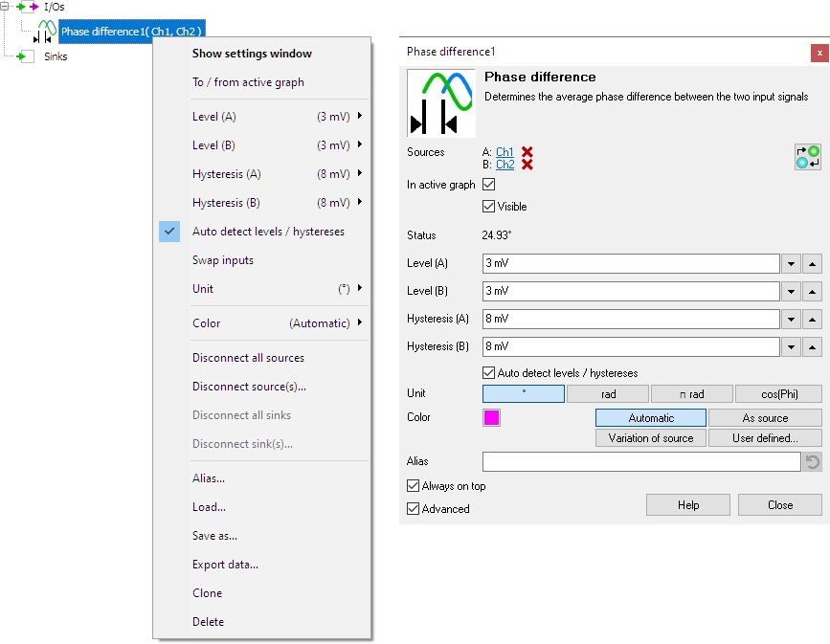
Task: Uncheck the Visible checkbox
Action: 489,207
